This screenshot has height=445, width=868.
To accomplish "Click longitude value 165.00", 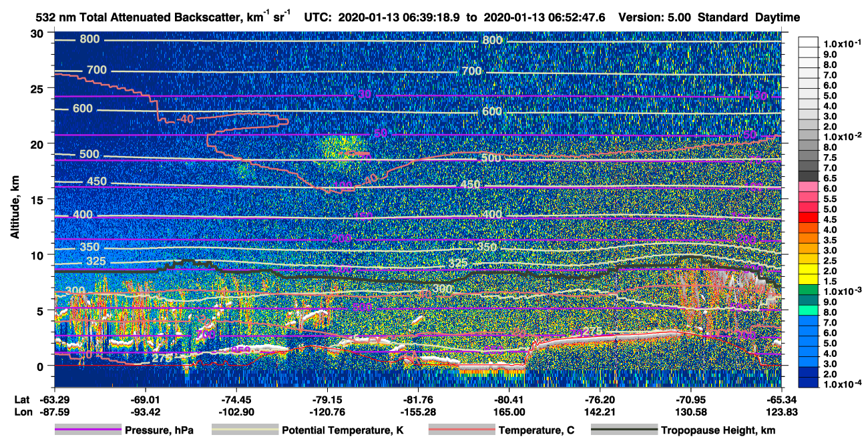I will click(509, 412).
